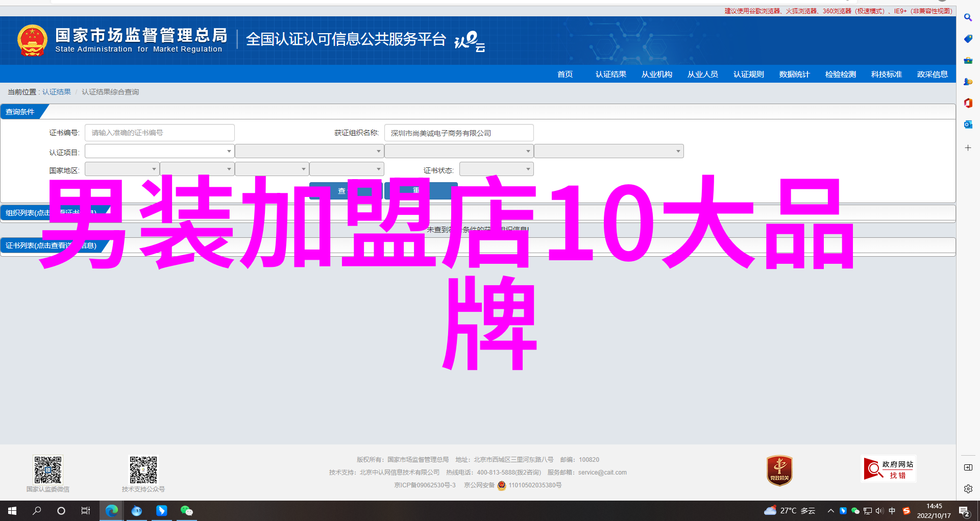Open the weather widget showing 27°C 多云
This screenshot has width=980, height=521.
(x=789, y=511)
